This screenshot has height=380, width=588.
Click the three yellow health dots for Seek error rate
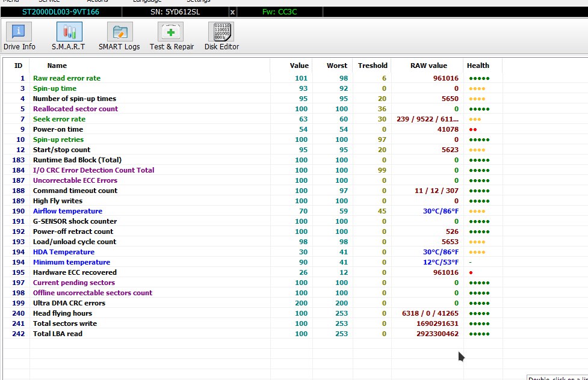tap(475, 120)
